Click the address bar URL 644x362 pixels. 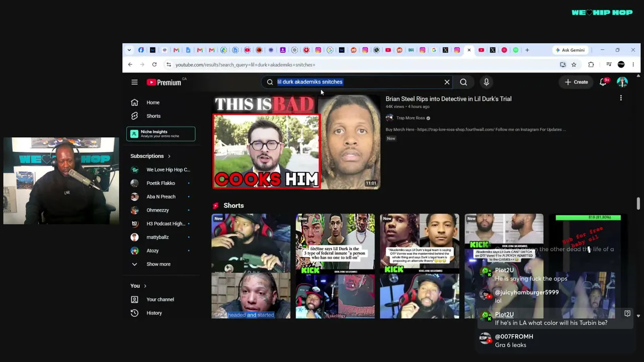245,64
